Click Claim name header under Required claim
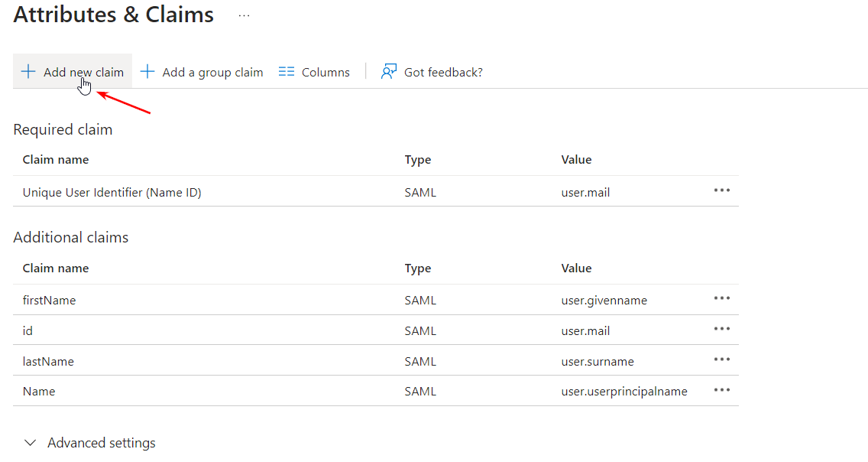Viewport: 868px width, 462px height. click(x=55, y=160)
